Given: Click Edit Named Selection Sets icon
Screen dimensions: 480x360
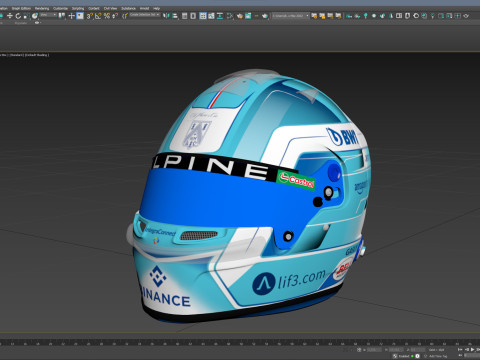Looking at the screenshot, I should click(x=125, y=16).
